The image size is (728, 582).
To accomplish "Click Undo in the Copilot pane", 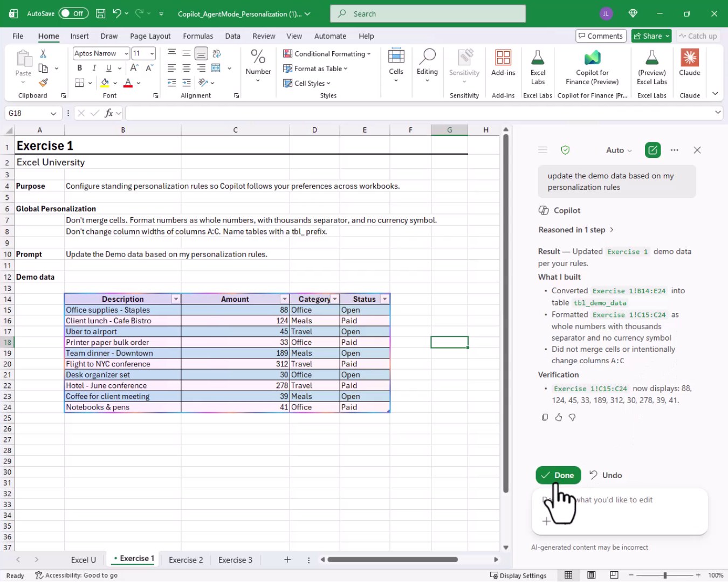I will pyautogui.click(x=606, y=475).
